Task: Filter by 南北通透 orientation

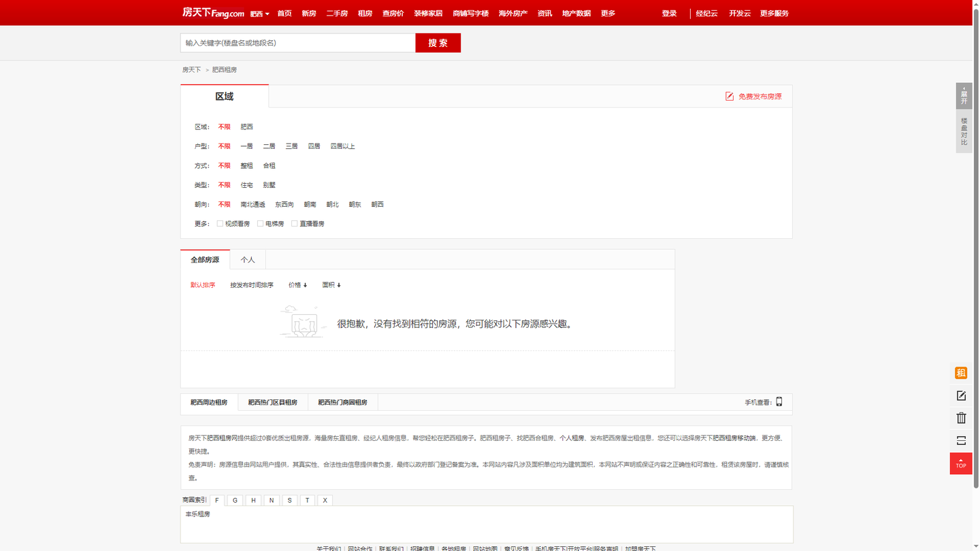Action: (x=252, y=205)
